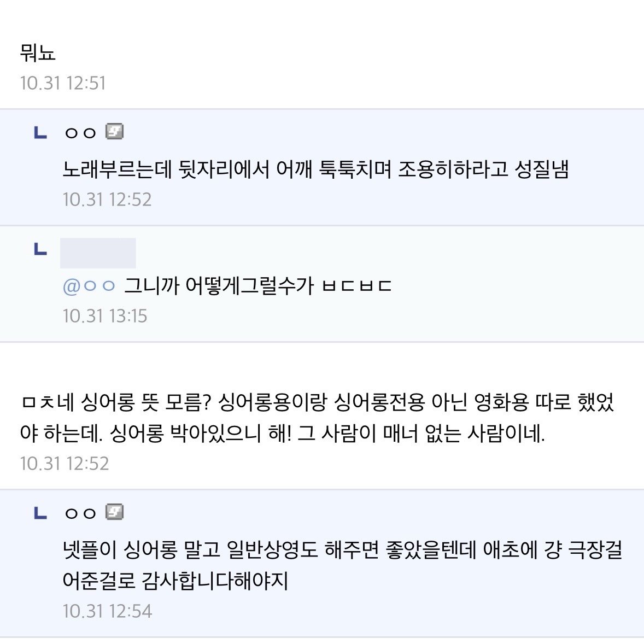
Task: Select the 뭐노 comment
Action: click(x=38, y=53)
